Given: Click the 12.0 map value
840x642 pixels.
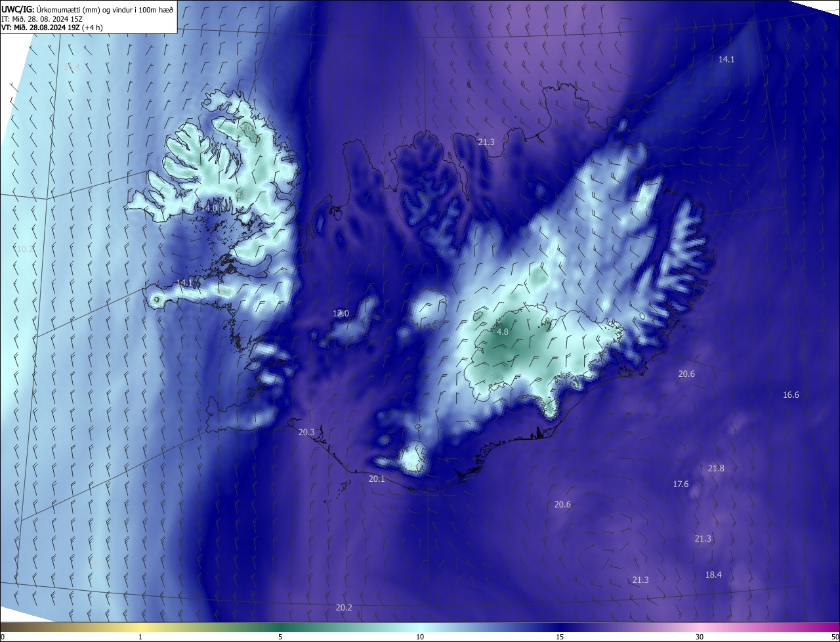Looking at the screenshot, I should click(x=341, y=314).
